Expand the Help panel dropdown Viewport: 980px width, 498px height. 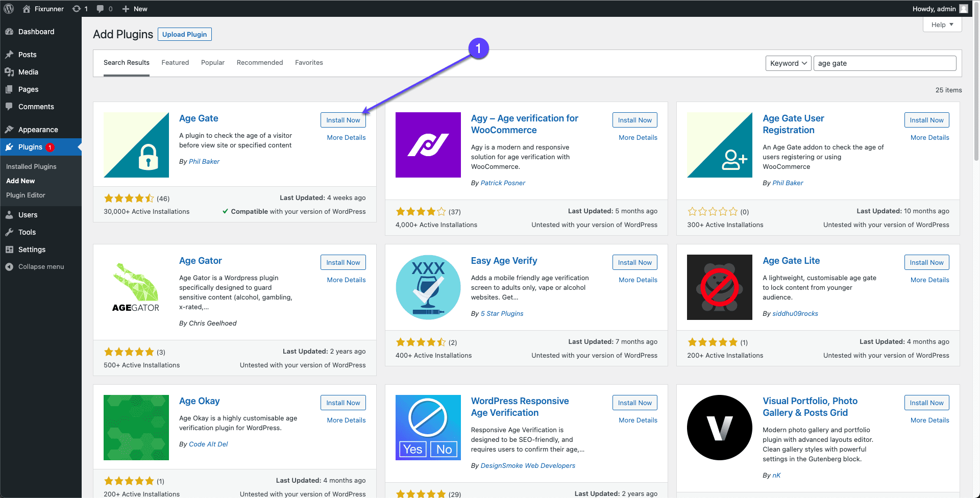click(x=942, y=24)
